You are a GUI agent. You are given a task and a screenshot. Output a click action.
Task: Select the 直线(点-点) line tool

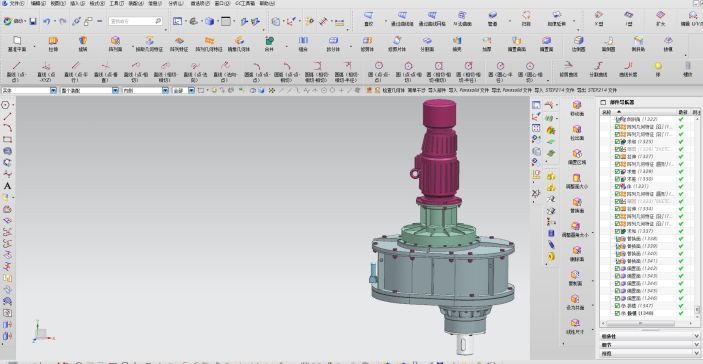pyautogui.click(x=17, y=71)
